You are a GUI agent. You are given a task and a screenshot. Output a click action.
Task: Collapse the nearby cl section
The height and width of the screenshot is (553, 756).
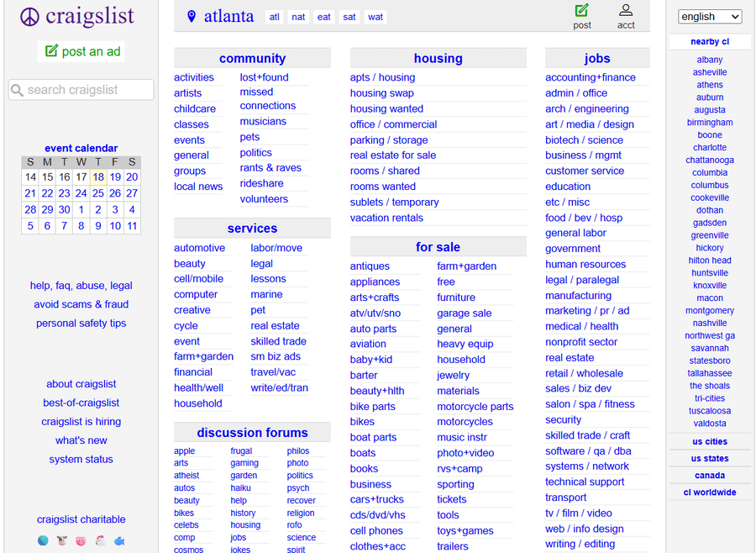(710, 41)
